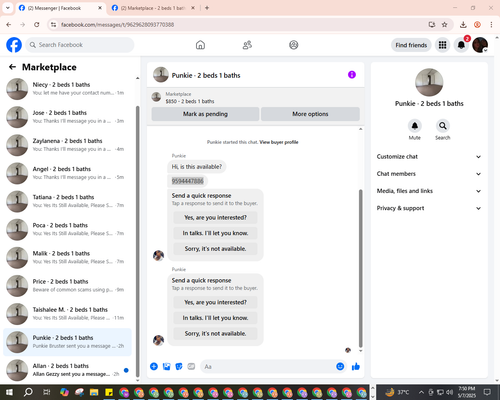Image resolution: width=500 pixels, height=400 pixels.
Task: Open the taskbar clock showing 7:50 PM
Action: [467, 392]
